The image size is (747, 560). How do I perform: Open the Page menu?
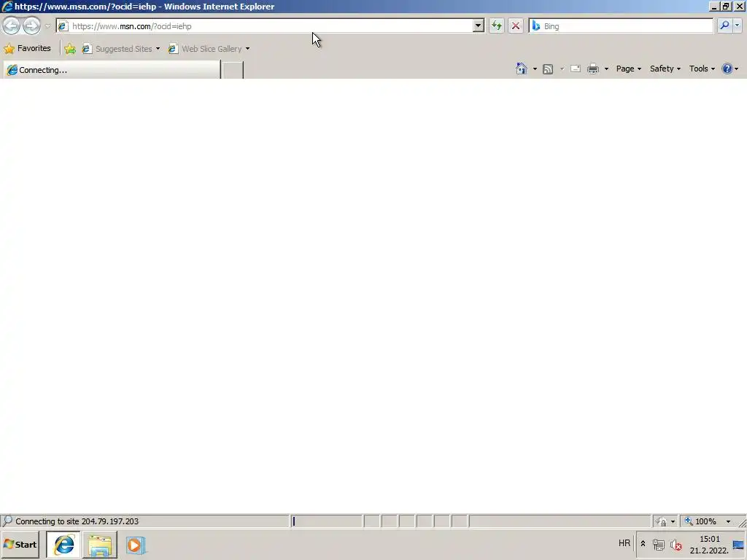[x=628, y=69]
